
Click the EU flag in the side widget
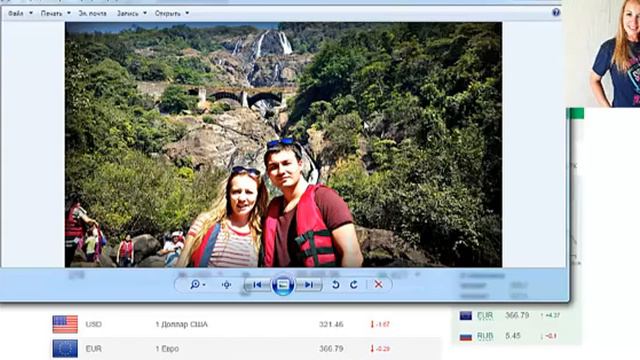466,316
